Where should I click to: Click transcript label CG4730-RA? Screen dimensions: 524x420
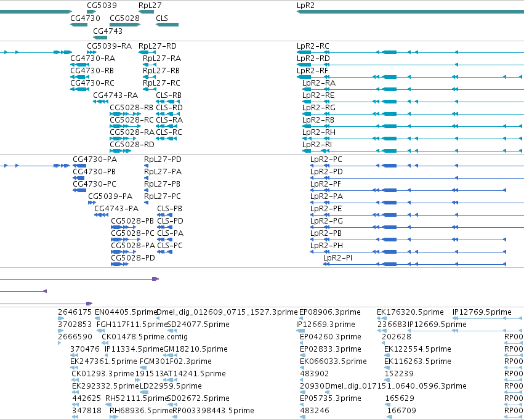pyautogui.click(x=92, y=58)
